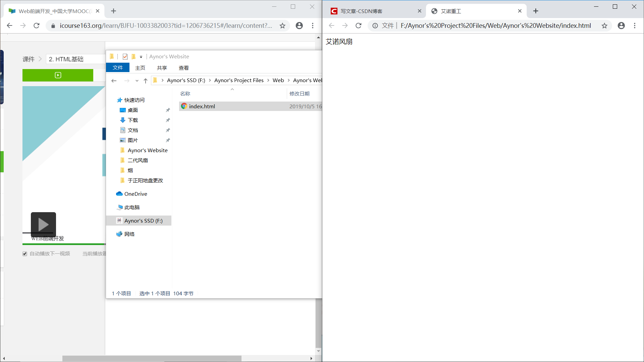
Task: Bookmark the index.html page with the star
Action: click(x=604, y=25)
